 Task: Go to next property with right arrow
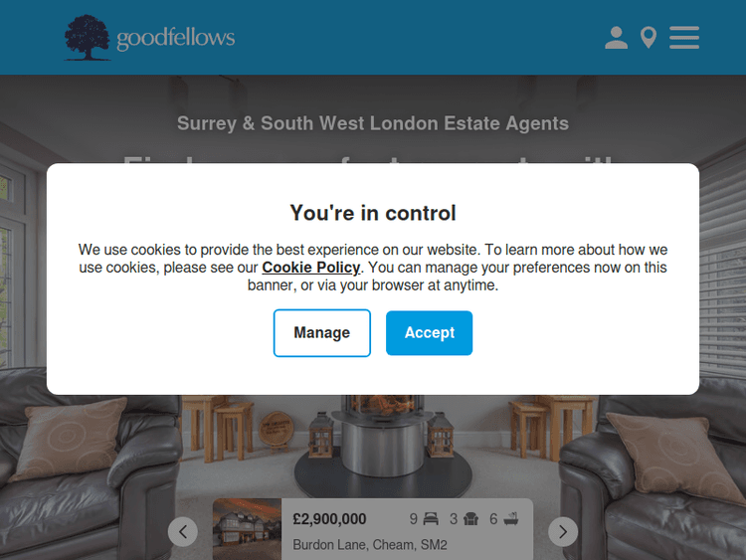point(563,531)
